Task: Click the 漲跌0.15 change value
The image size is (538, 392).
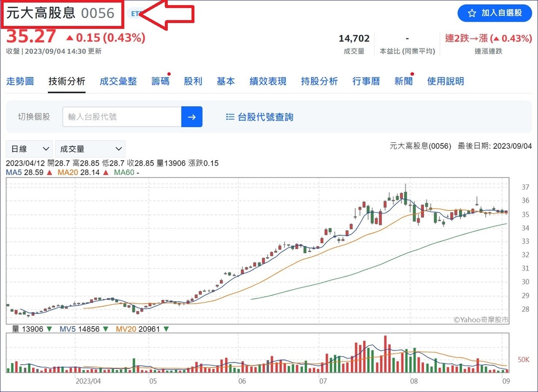Action: [x=203, y=163]
